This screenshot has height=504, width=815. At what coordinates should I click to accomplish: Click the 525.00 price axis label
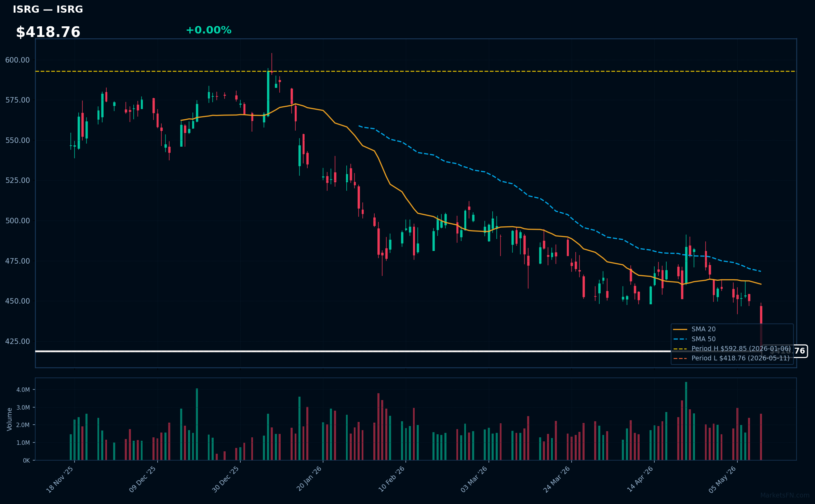17,180
